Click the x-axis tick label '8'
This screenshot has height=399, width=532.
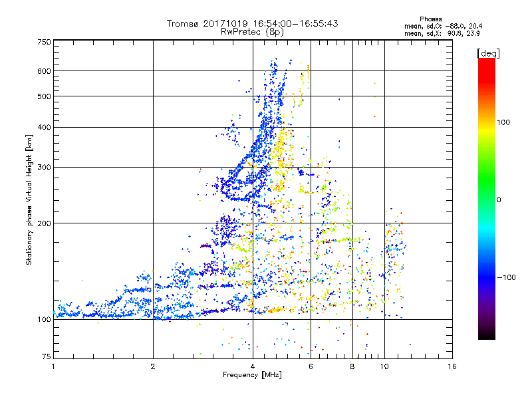(352, 366)
